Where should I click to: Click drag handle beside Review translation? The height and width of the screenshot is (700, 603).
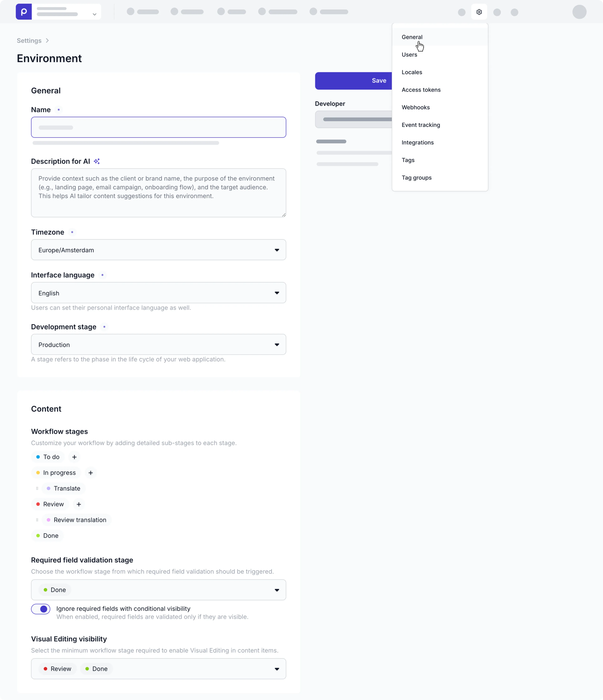click(37, 520)
